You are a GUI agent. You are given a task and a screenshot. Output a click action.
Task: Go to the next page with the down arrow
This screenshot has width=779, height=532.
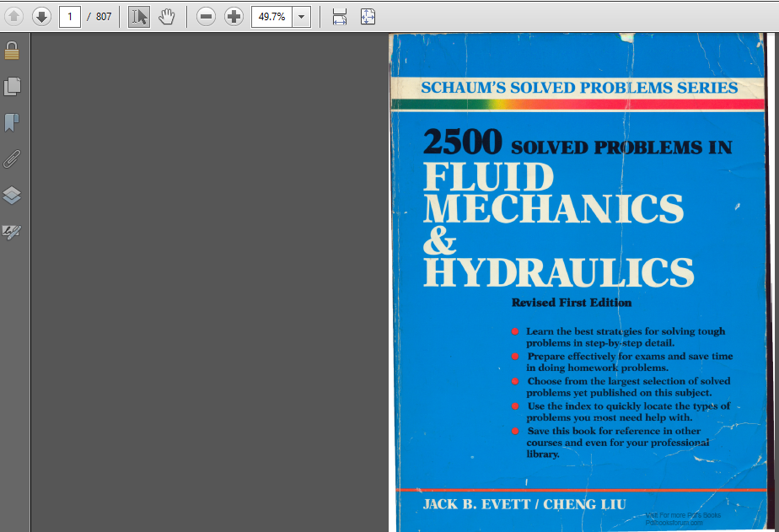(x=42, y=17)
